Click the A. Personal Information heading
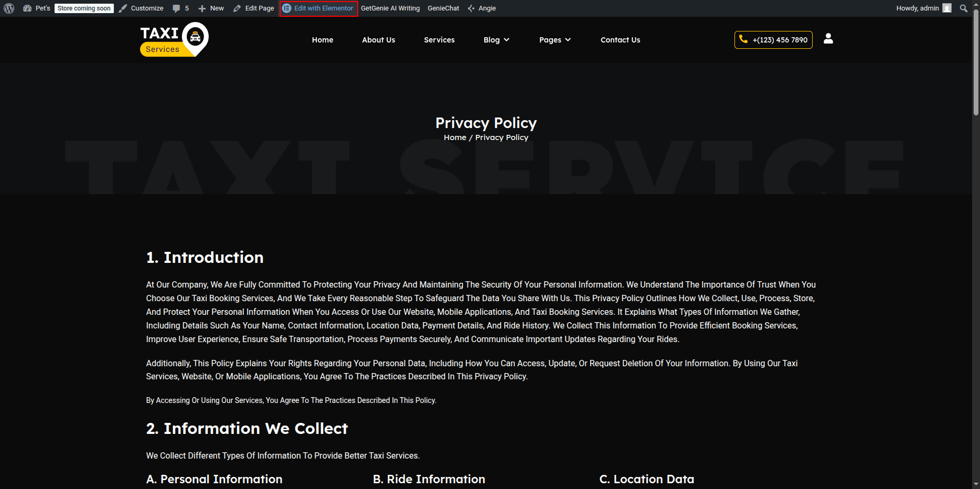The image size is (980, 489). tap(214, 479)
